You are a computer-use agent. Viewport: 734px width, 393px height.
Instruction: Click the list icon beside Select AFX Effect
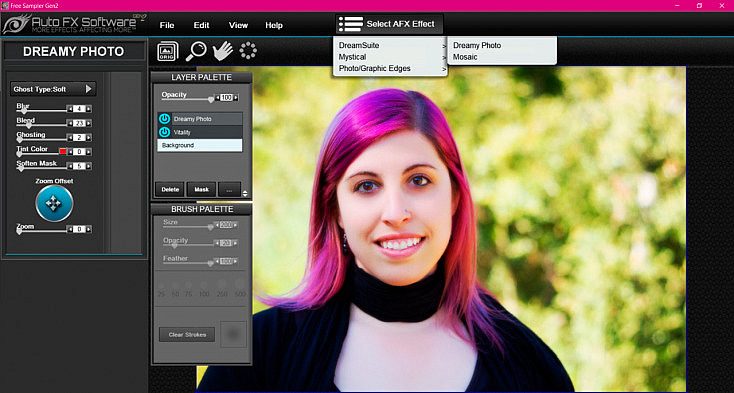click(351, 24)
